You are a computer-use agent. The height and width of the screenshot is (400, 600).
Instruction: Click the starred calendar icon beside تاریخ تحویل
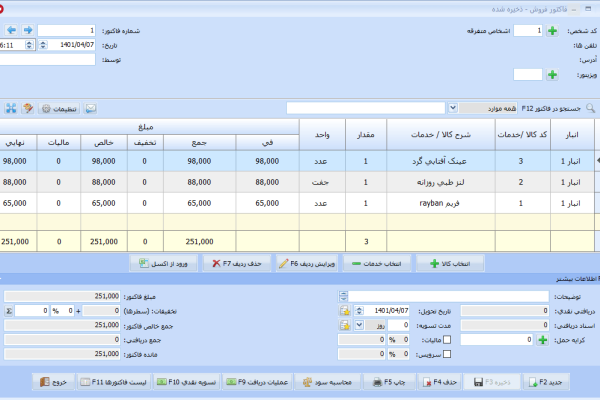pos(345,311)
